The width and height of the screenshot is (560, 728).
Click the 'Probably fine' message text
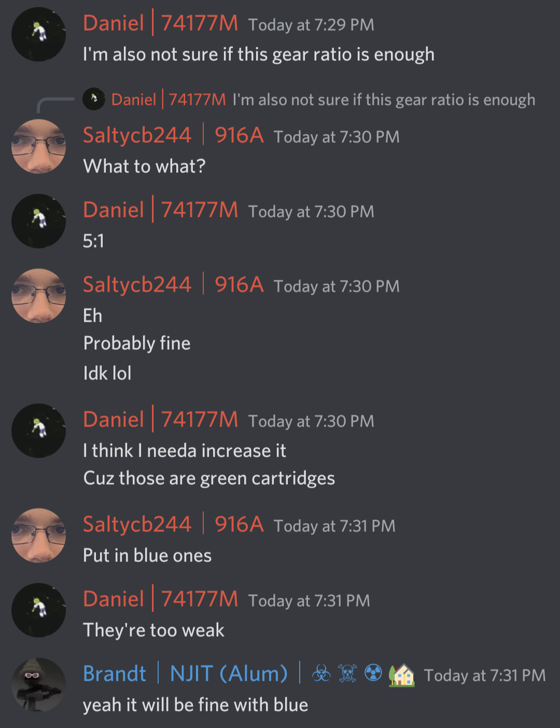[x=137, y=344]
